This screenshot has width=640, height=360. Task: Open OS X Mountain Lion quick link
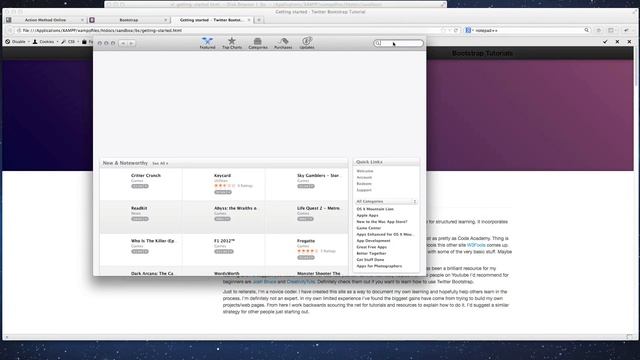coord(375,209)
